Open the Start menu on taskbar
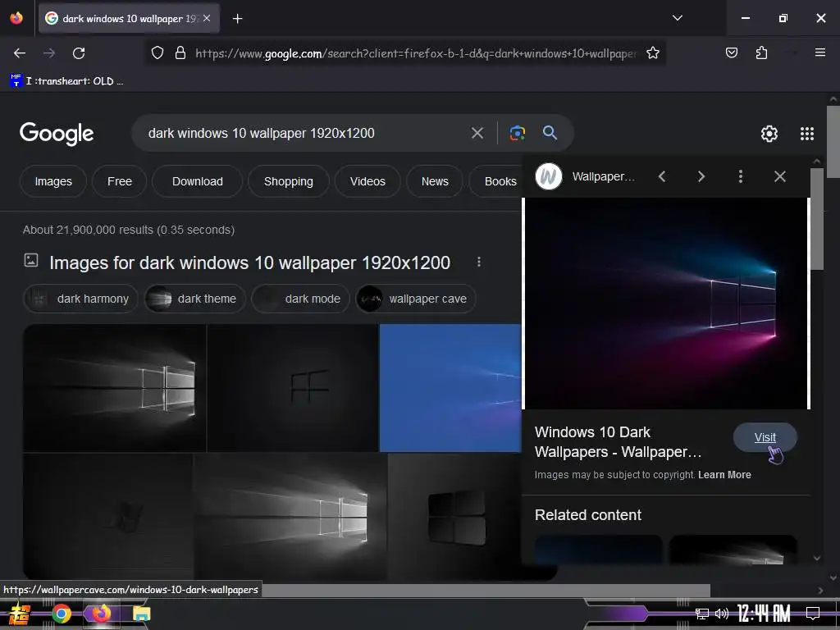Screen dimensions: 840x630 [20, 614]
